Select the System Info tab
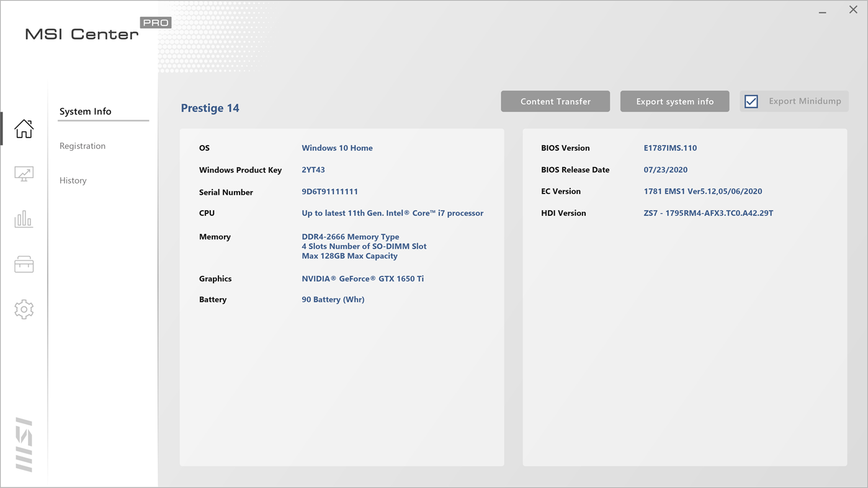 [86, 111]
